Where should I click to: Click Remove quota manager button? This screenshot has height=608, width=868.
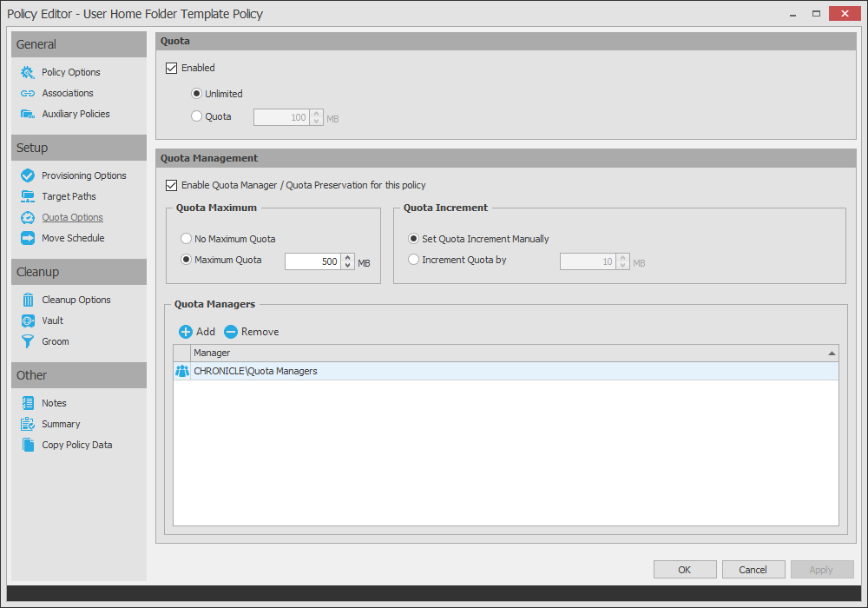click(252, 332)
